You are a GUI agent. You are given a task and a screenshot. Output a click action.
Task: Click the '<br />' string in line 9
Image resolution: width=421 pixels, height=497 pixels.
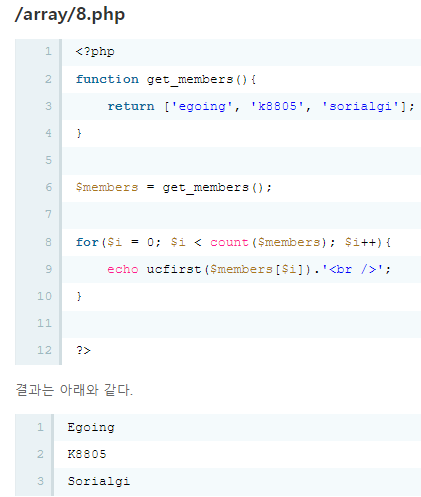click(352, 269)
